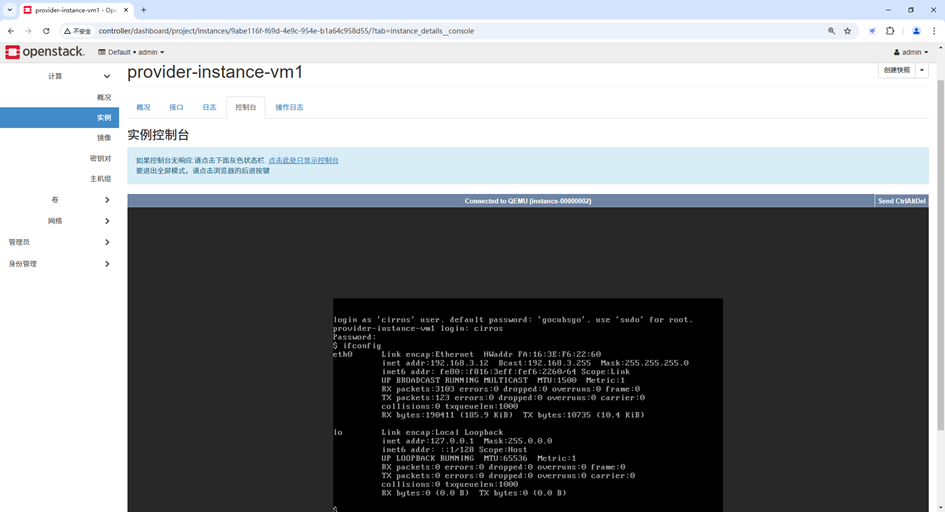The image size is (945, 512).
Task: Open the admin user menu
Action: 911,52
